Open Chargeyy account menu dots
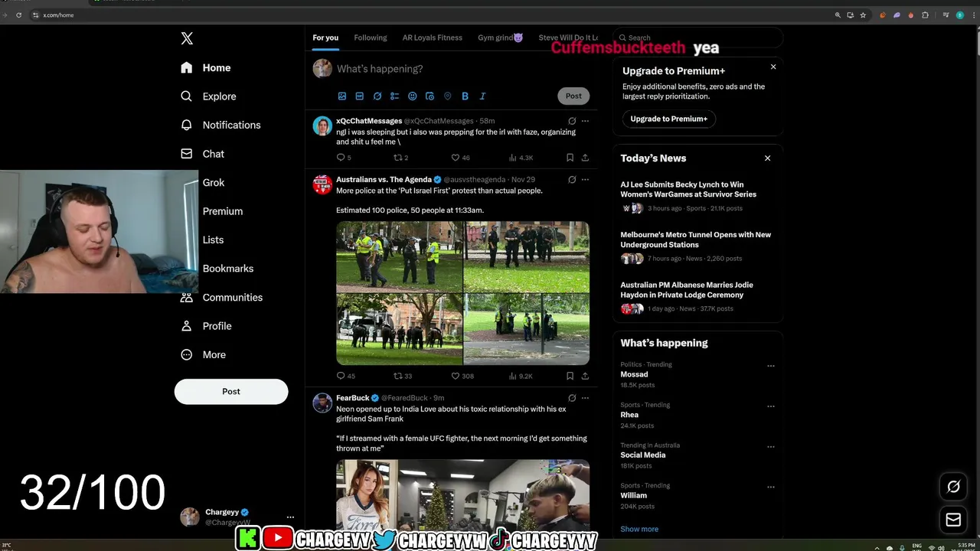980x551 pixels. click(290, 517)
